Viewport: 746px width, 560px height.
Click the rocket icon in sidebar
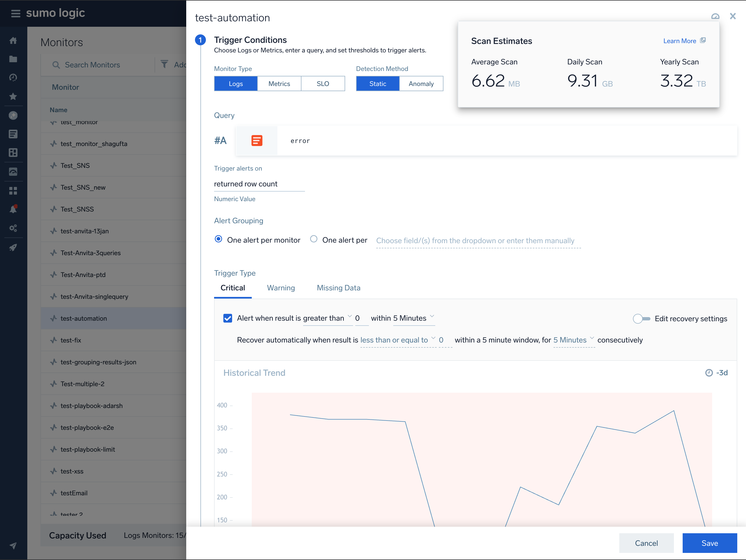click(13, 248)
